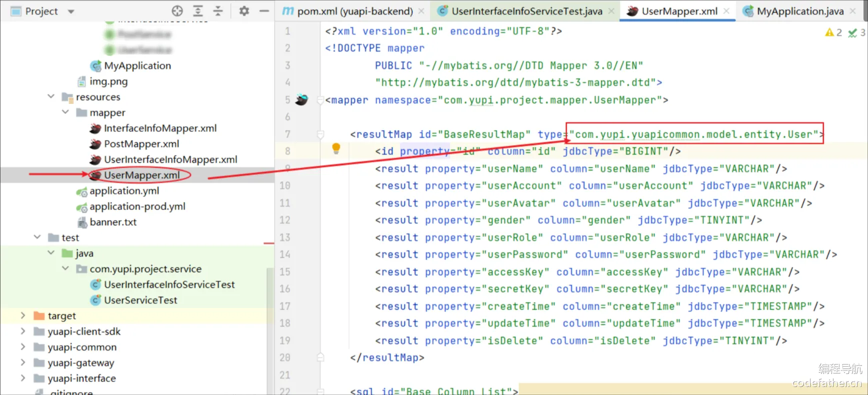Collapse all nodes in Project tree

click(218, 11)
